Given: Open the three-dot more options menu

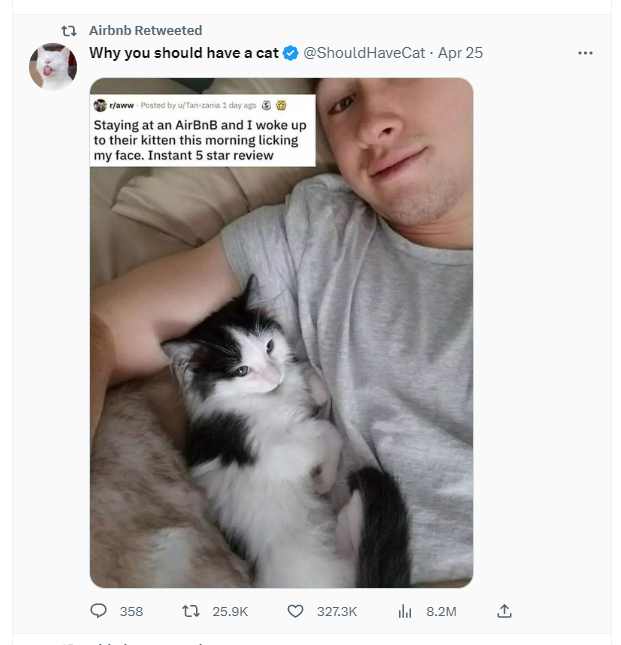Looking at the screenshot, I should click(x=585, y=53).
